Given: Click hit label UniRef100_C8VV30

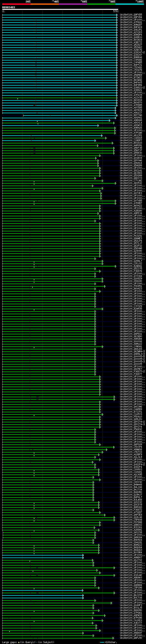Looking at the screenshot, I should (x=131, y=482).
